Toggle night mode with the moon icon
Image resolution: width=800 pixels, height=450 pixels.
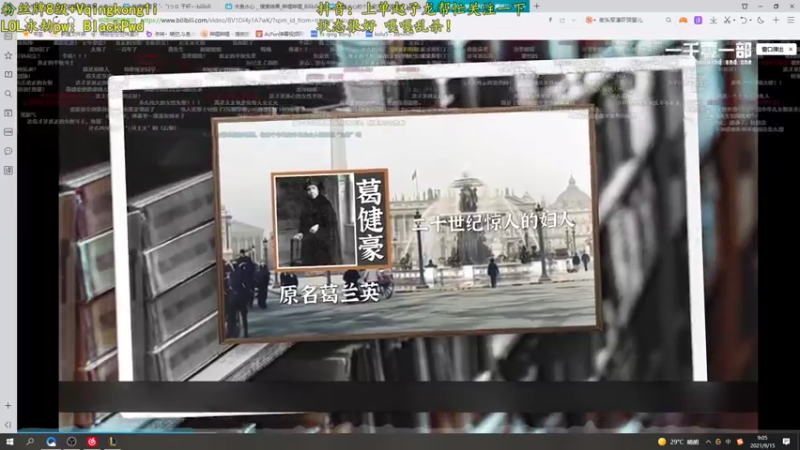coord(761,20)
